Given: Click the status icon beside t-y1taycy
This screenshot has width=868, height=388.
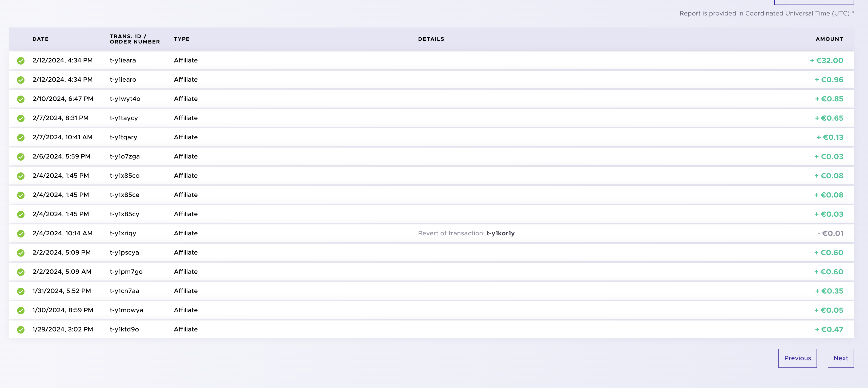Looking at the screenshot, I should [21, 118].
